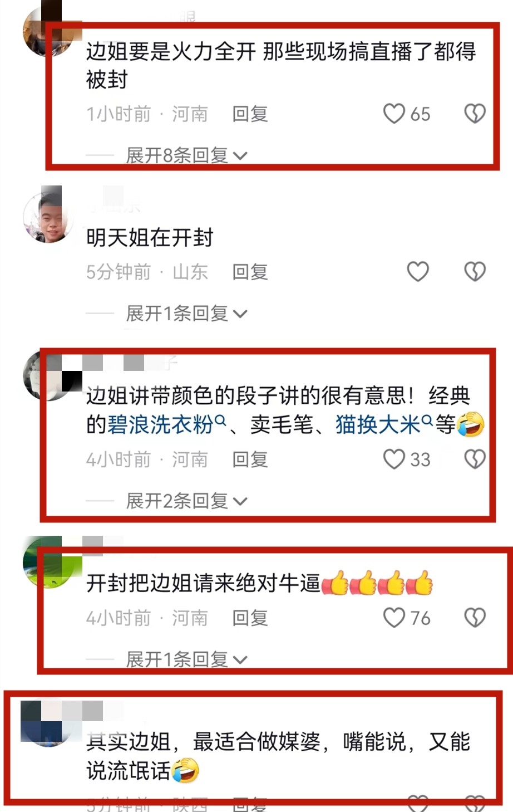Reply to the 1小时前 河南 comment
The width and height of the screenshot is (513, 812).
(x=250, y=114)
